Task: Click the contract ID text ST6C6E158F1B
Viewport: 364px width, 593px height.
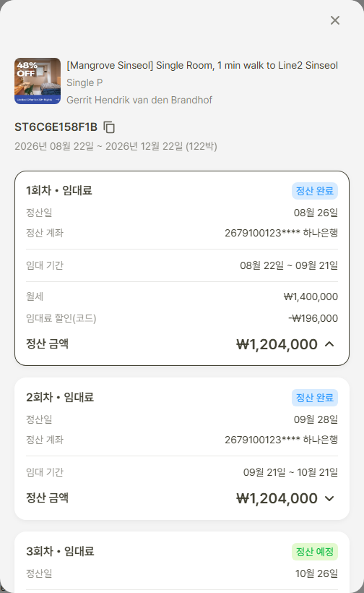Action: point(56,127)
